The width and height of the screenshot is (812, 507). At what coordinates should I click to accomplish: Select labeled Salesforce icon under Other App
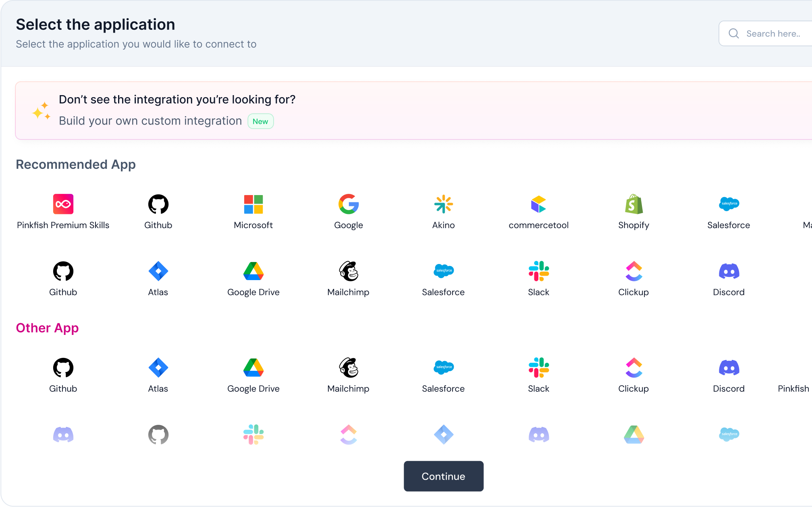pyautogui.click(x=444, y=368)
